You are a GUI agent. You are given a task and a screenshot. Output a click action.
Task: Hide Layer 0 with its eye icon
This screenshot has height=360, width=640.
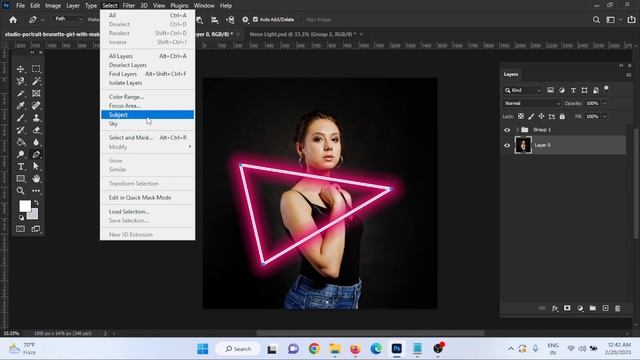(507, 145)
